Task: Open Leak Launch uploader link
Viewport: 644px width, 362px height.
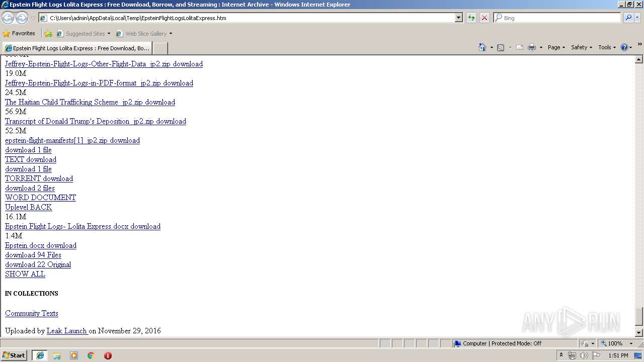Action: pos(67,331)
